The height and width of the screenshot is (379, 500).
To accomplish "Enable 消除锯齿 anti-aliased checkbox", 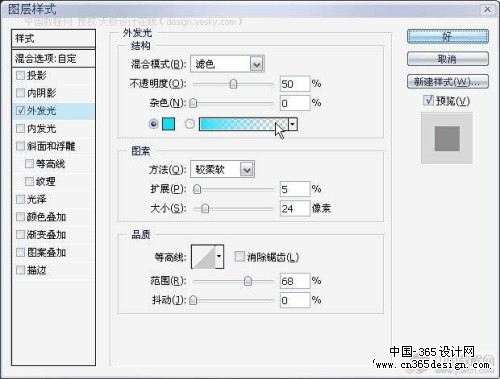I will (240, 256).
